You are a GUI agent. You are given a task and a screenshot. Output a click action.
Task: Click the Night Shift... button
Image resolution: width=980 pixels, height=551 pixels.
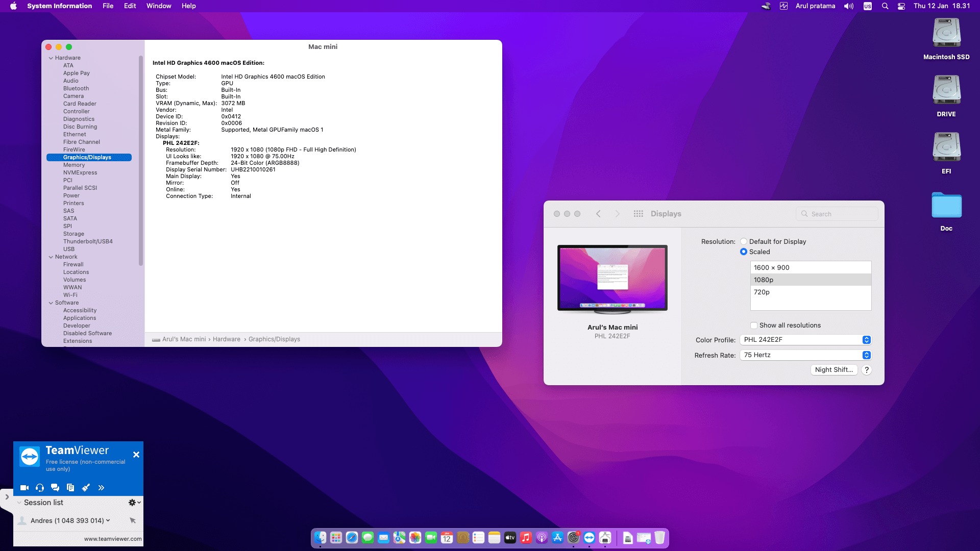834,370
